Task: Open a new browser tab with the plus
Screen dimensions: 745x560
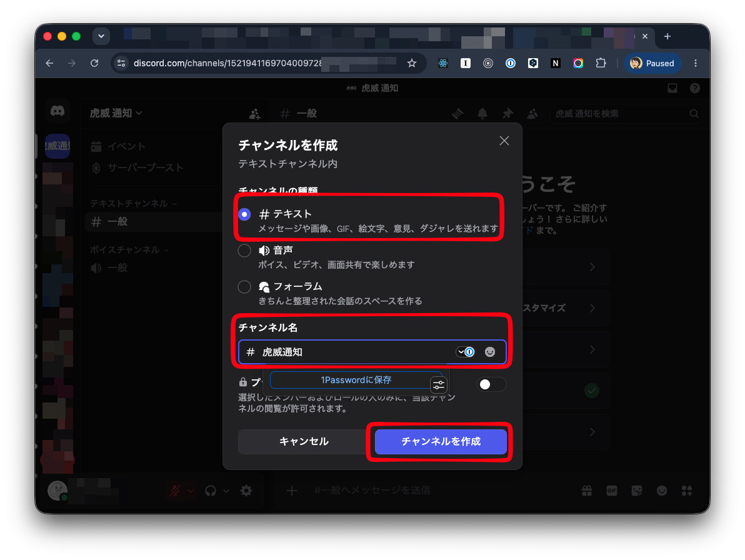Action: click(x=667, y=36)
